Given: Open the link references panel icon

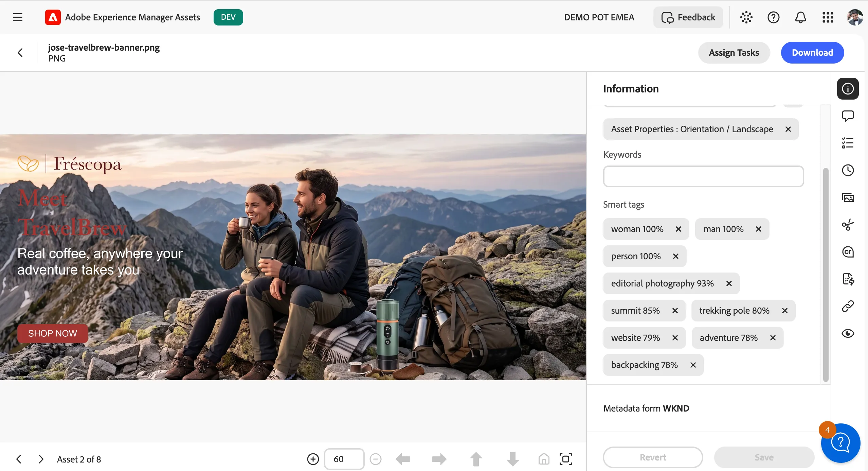Looking at the screenshot, I should [848, 306].
